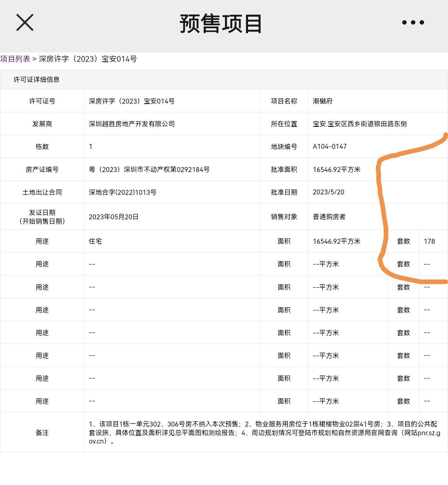Close the 预售项目 page with the X icon

coord(25,22)
